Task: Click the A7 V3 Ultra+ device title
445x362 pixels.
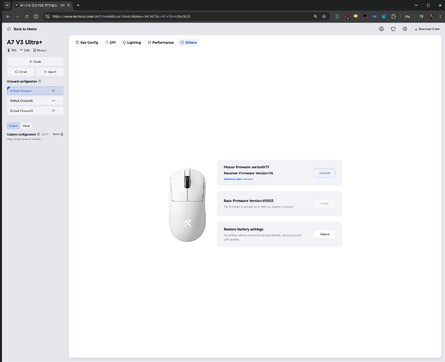Action: (25, 42)
